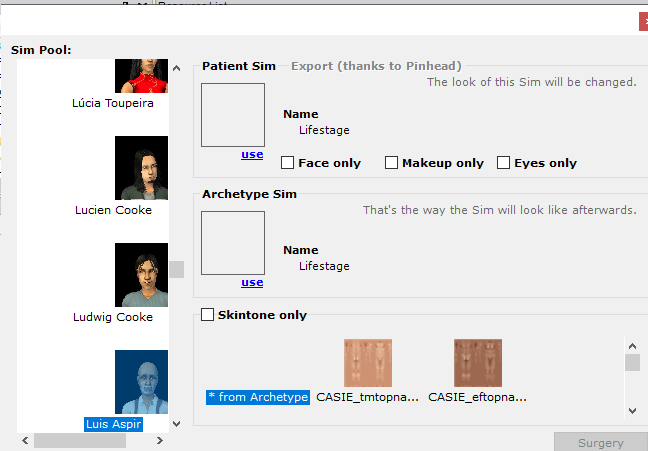The height and width of the screenshot is (451, 648).
Task: Click skintone list scroll down arrow
Action: pos(632,410)
